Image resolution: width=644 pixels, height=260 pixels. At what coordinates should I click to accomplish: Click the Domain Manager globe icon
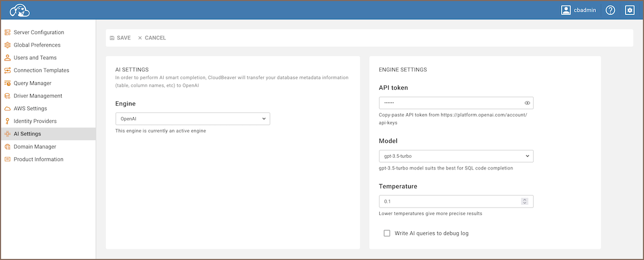(7, 147)
